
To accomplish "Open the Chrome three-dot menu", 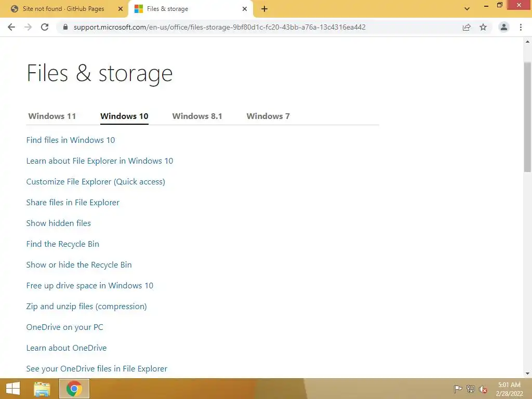I will [x=521, y=27].
